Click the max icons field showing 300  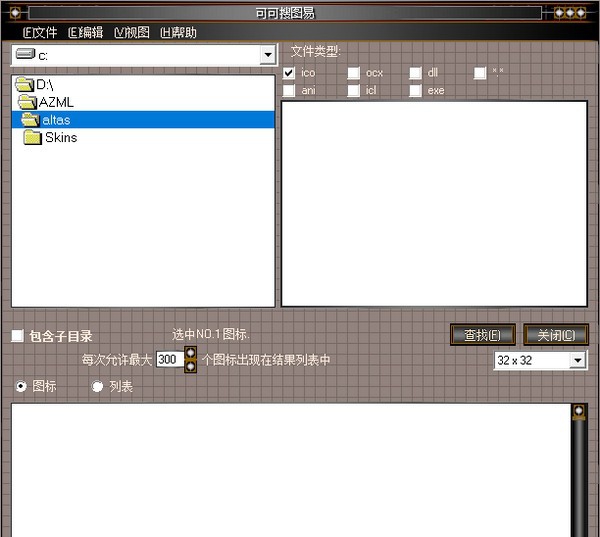[x=170, y=359]
